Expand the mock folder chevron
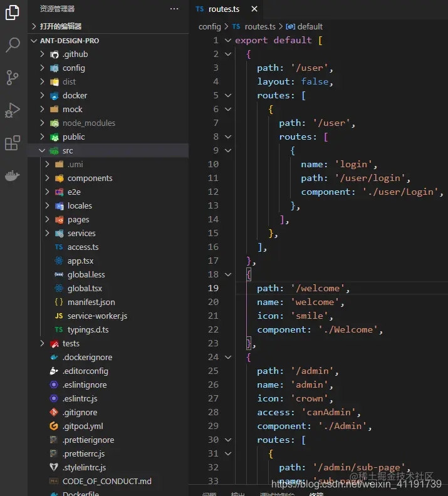 [x=43, y=109]
